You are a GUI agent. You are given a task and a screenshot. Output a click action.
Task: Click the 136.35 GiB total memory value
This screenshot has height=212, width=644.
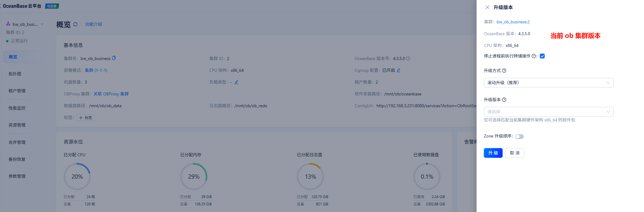(203, 204)
